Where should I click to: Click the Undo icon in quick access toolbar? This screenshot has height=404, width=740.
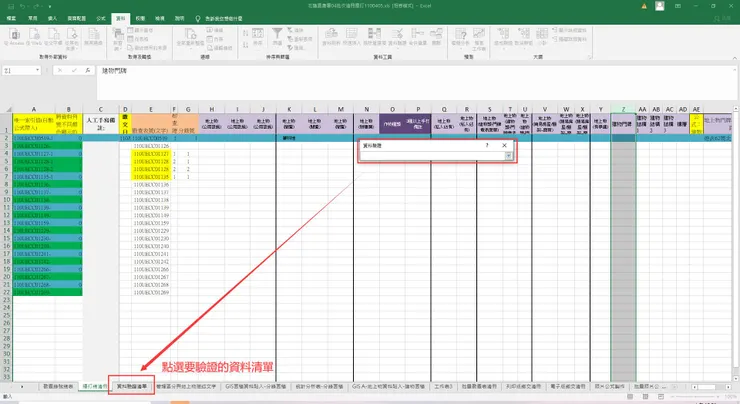coord(23,6)
